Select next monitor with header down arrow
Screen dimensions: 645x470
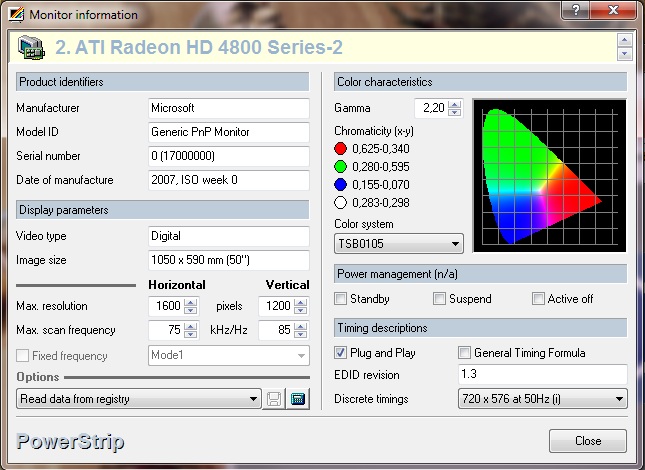[x=625, y=54]
